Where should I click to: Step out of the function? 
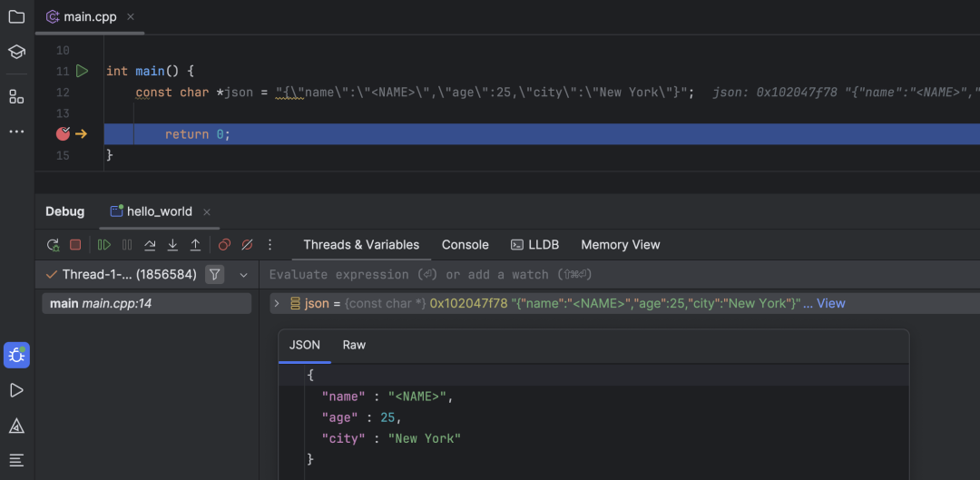click(x=195, y=245)
